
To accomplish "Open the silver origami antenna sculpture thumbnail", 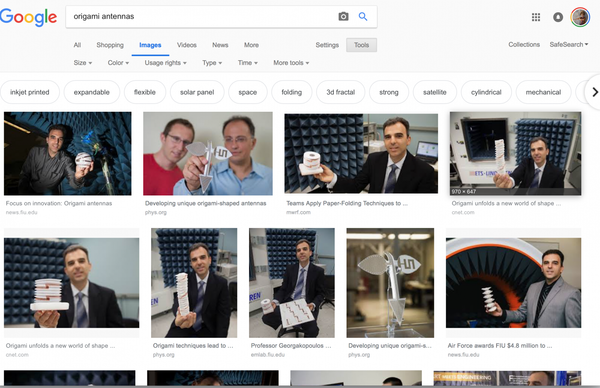I will (x=390, y=283).
